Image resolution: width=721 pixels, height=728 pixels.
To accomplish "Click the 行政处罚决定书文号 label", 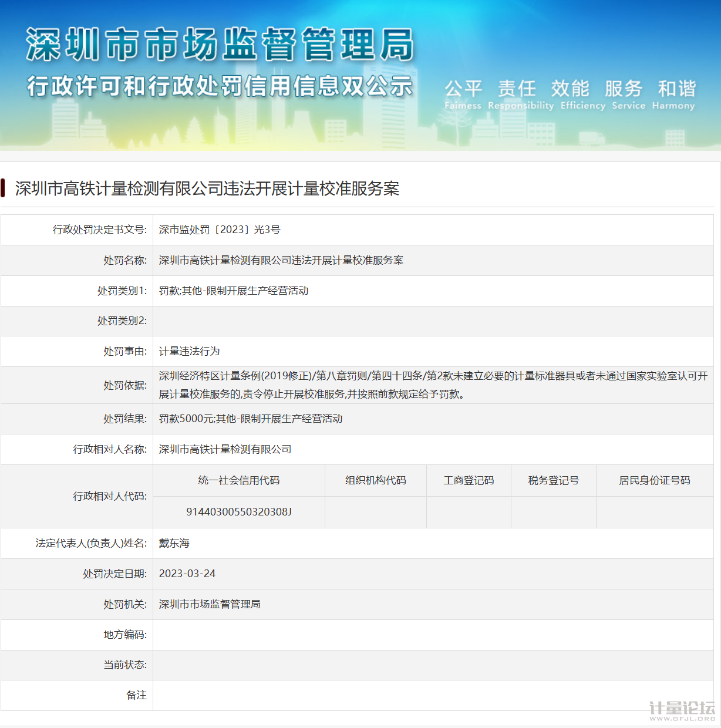I will [x=100, y=230].
